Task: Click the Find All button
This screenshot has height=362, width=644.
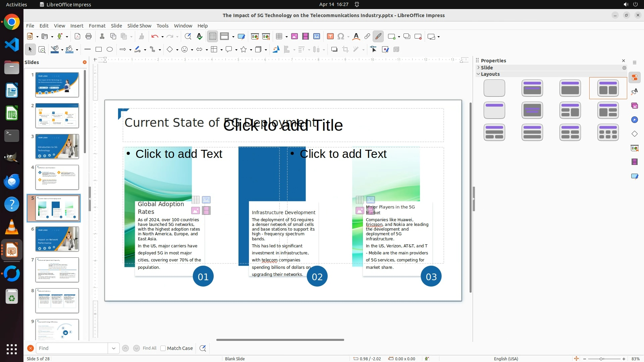Action: click(150, 348)
